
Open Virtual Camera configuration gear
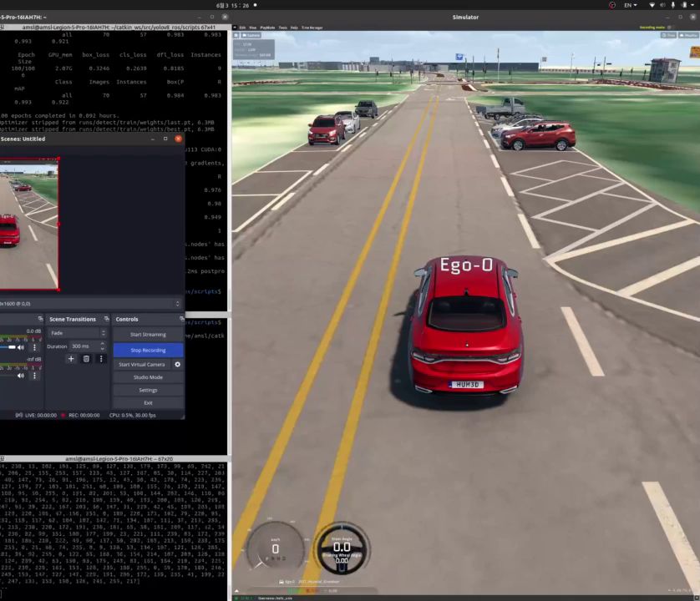pos(178,364)
